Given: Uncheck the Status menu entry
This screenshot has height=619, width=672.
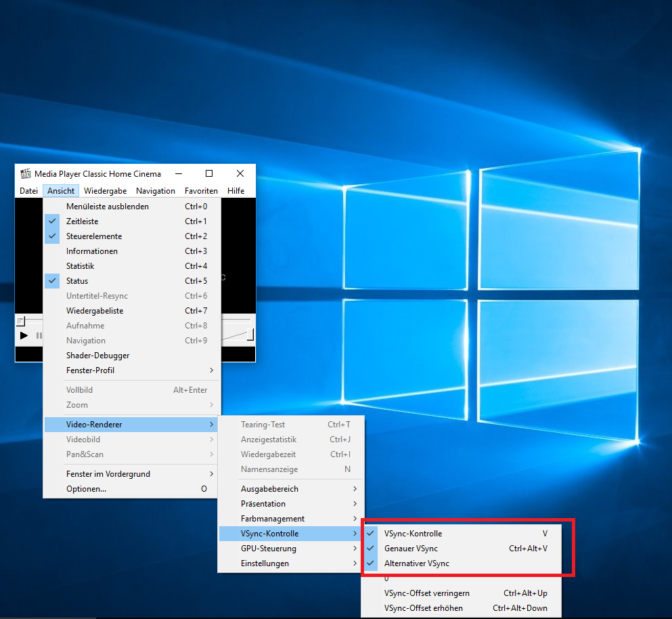Looking at the screenshot, I should click(x=132, y=281).
